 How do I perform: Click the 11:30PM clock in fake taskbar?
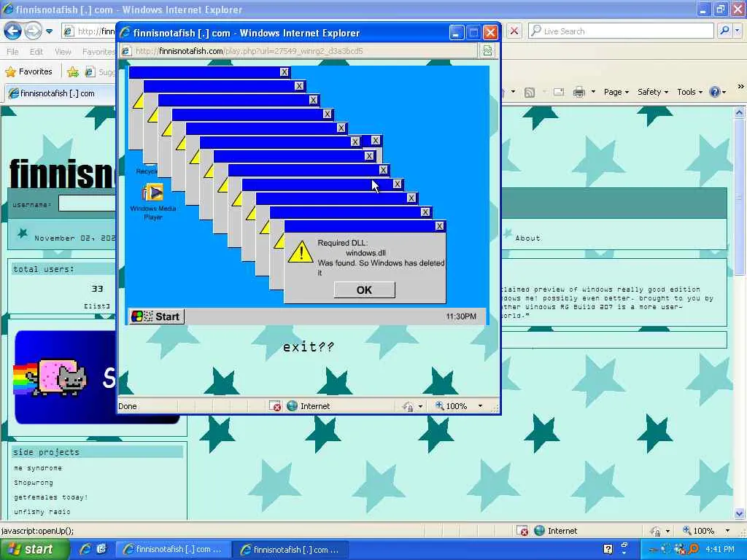tap(461, 316)
